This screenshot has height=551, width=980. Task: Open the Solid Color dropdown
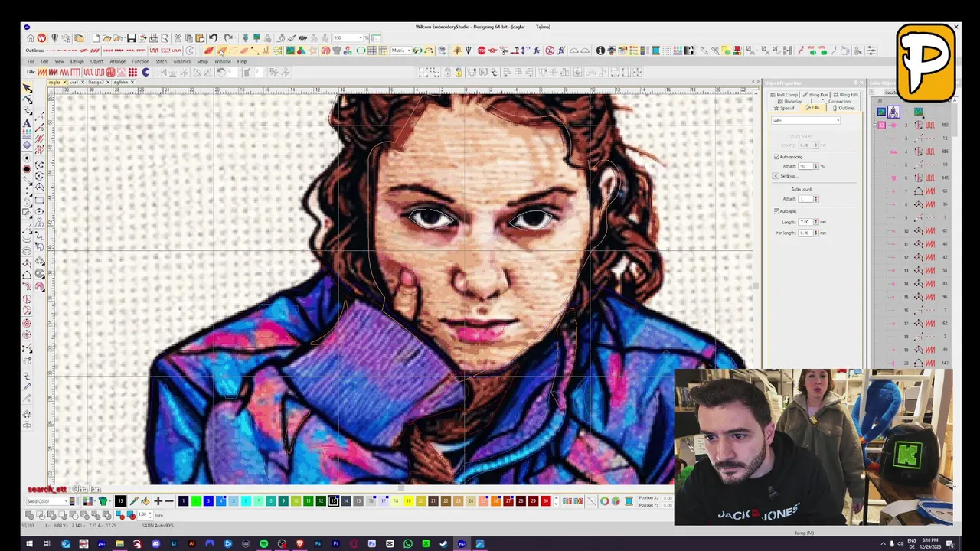(x=47, y=501)
